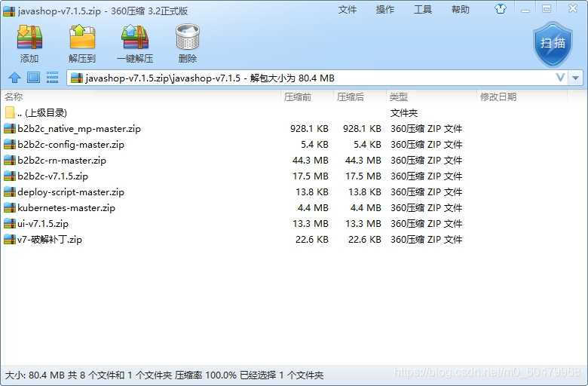Click the archive icon of kubernetes-master.zip
The width and height of the screenshot is (588, 386).
[9, 208]
